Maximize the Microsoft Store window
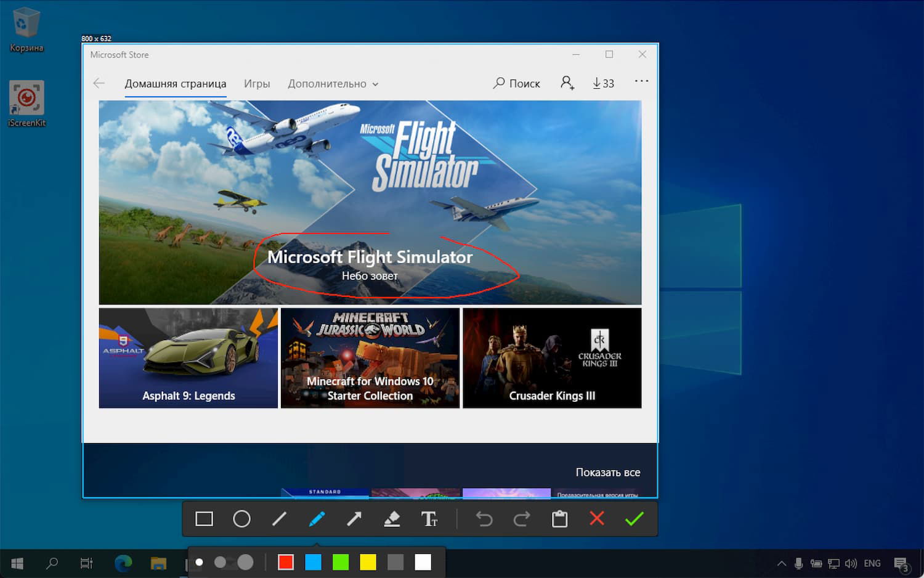This screenshot has height=578, width=924. click(x=609, y=54)
